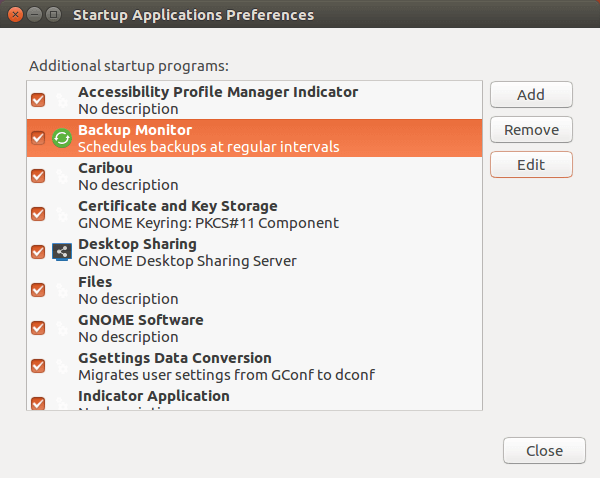Disable the Desktop Sharing checkbox
The width and height of the screenshot is (600, 478).
[x=38, y=252]
